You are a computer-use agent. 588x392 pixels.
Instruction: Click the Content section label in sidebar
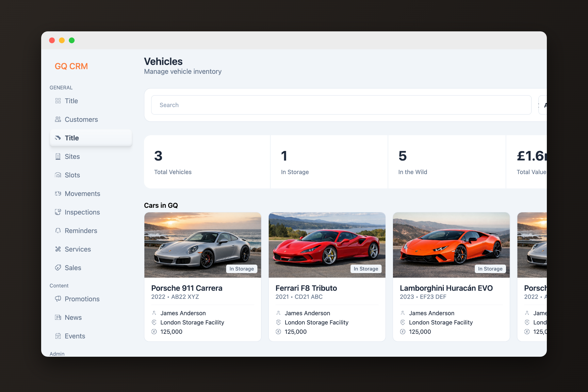[59, 286]
